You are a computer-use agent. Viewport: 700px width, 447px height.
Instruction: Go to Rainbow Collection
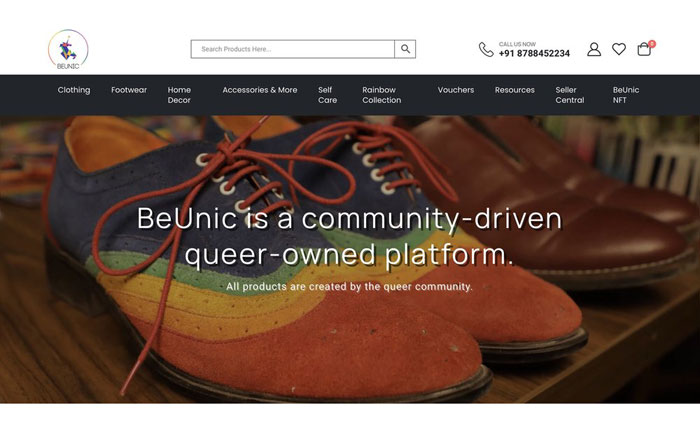pos(382,95)
